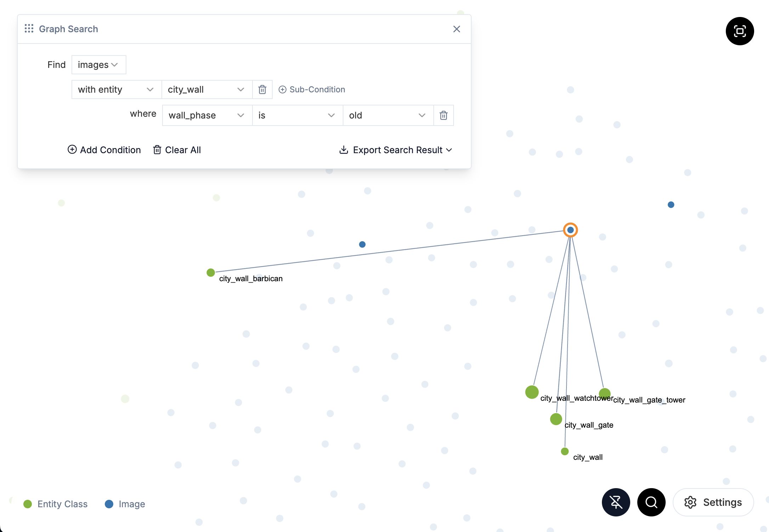Click the plus icon next to Sub-Condition
Viewport: 769px width, 532px height.
click(282, 89)
